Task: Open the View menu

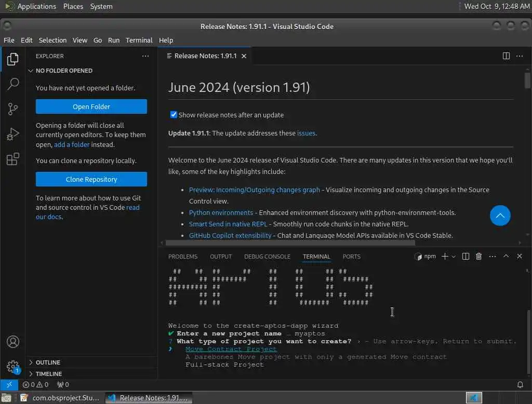Action: tap(79, 40)
